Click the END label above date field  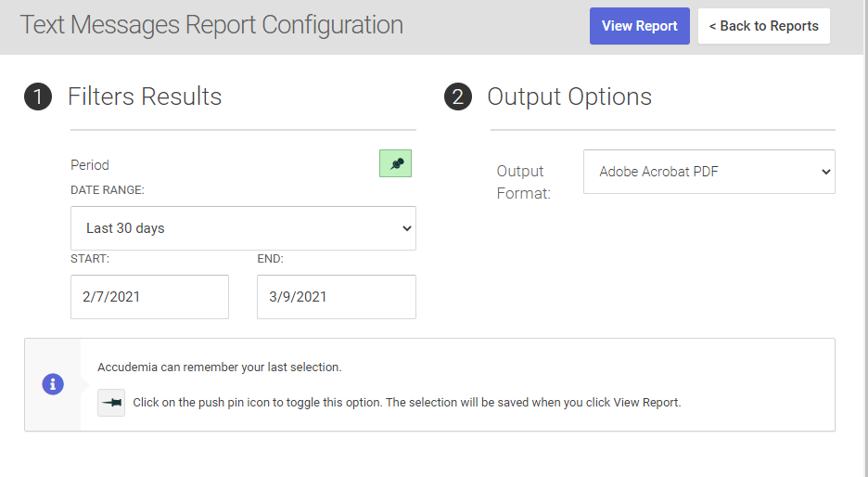271,259
